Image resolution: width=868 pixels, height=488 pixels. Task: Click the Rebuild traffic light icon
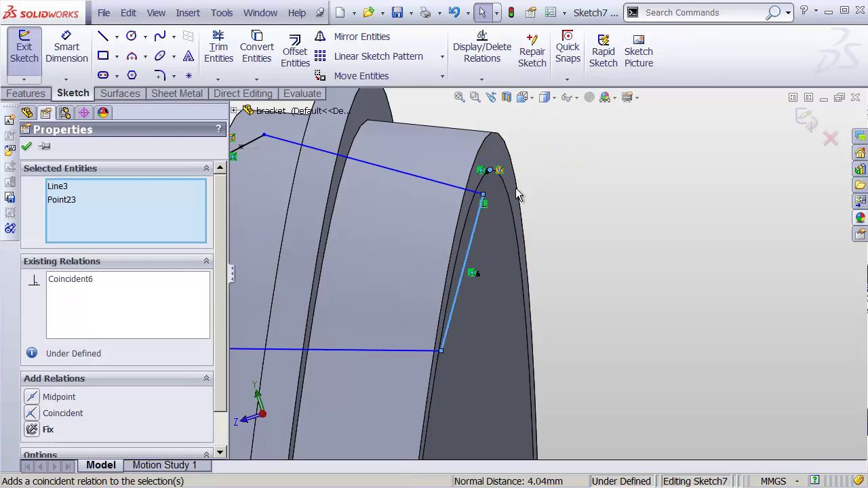tap(511, 12)
